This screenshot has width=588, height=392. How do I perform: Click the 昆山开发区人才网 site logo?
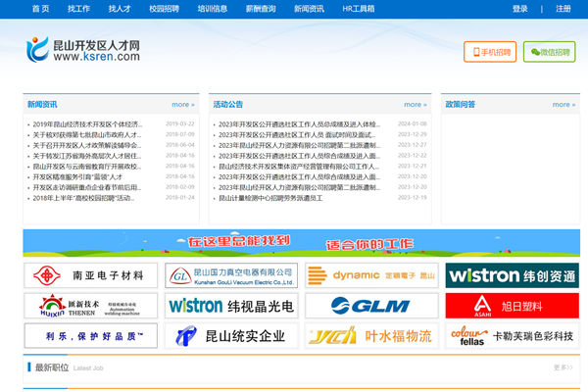click(x=83, y=50)
